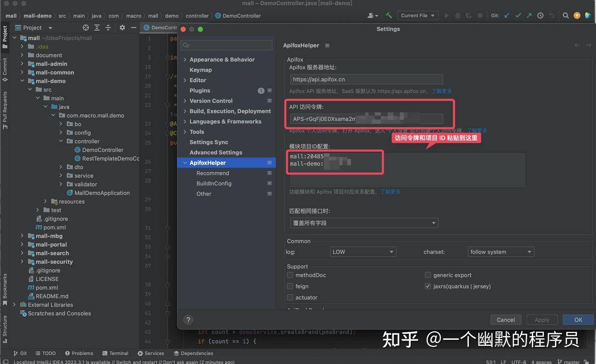Open Project panel gear options
This screenshot has width=596, height=364.
122,27
